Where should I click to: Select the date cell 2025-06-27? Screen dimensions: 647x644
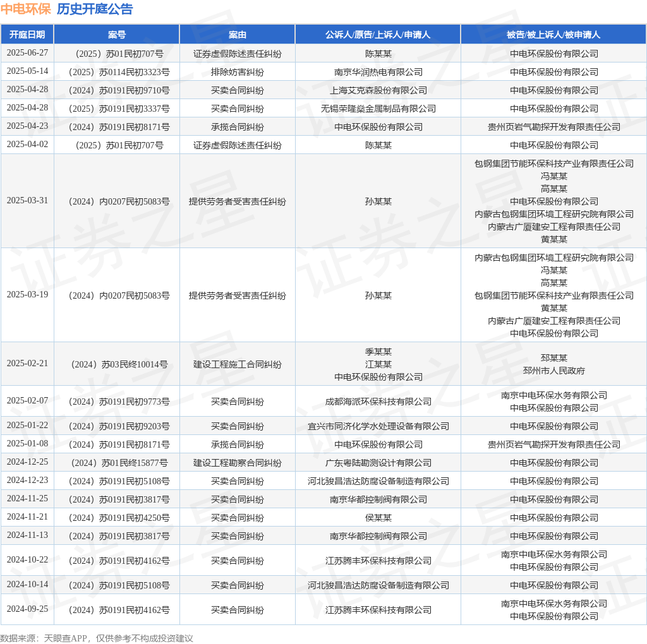(27, 53)
